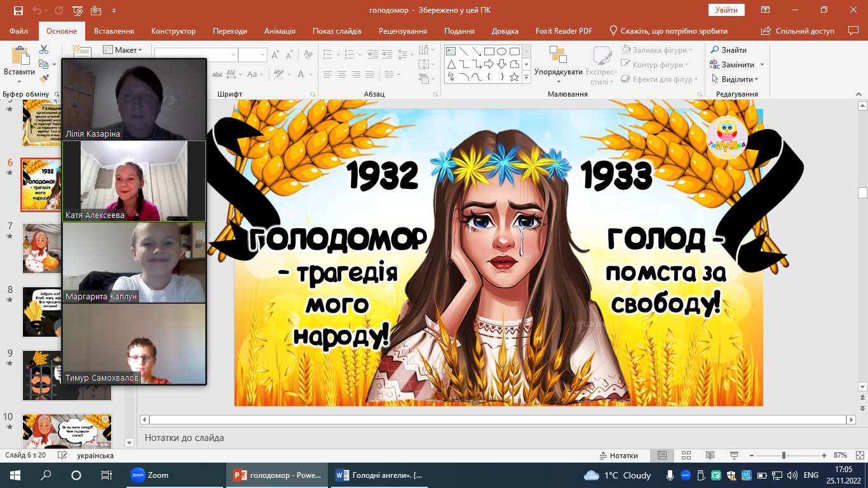868x488 pixels.
Task: Switch to the Анімація tab
Action: [280, 31]
